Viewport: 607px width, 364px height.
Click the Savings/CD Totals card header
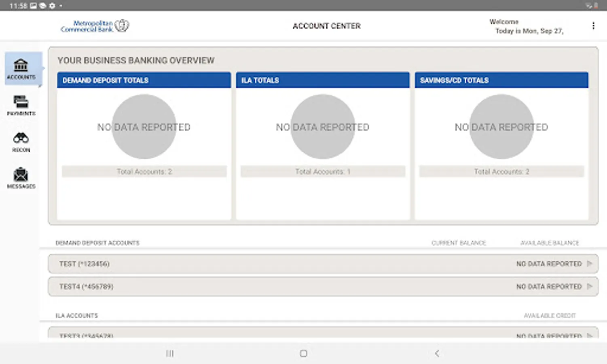pyautogui.click(x=501, y=80)
